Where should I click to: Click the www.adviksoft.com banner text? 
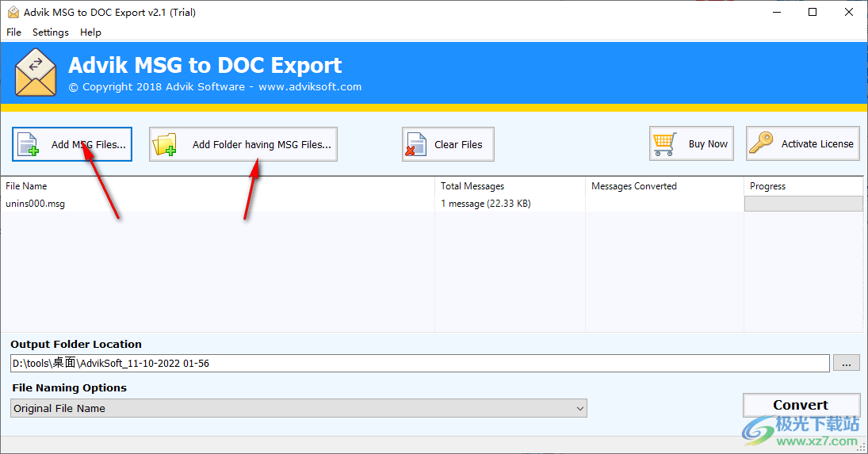[310, 87]
